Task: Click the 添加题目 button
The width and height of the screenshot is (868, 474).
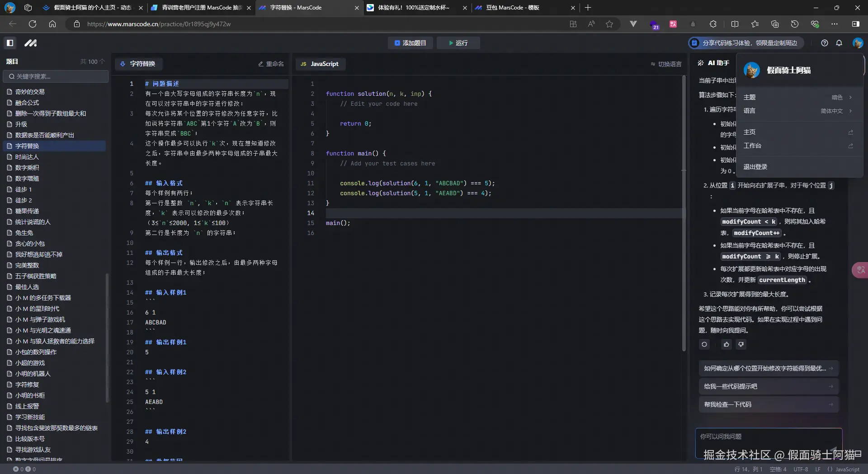Action: (x=410, y=43)
